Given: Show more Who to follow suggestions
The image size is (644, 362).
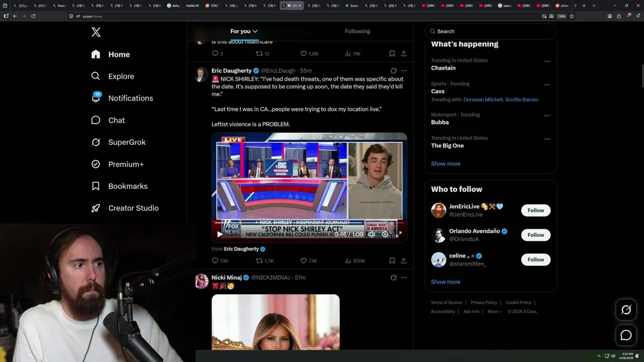Looking at the screenshot, I should point(446,282).
